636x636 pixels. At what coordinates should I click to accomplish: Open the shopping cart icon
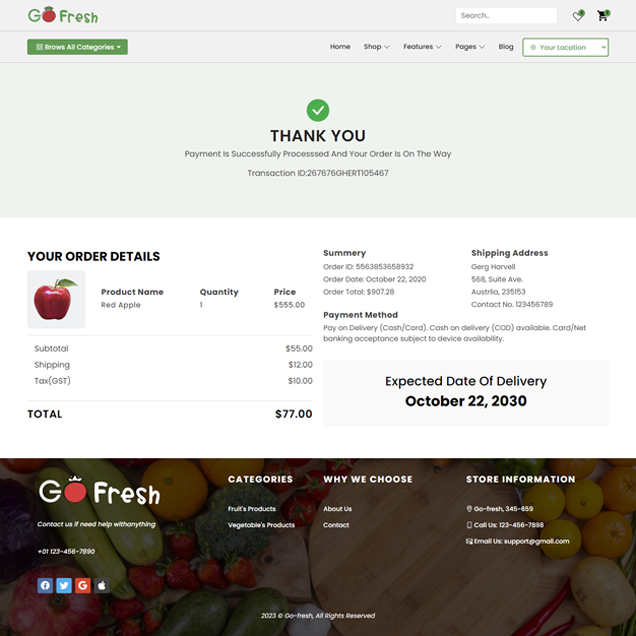[603, 15]
